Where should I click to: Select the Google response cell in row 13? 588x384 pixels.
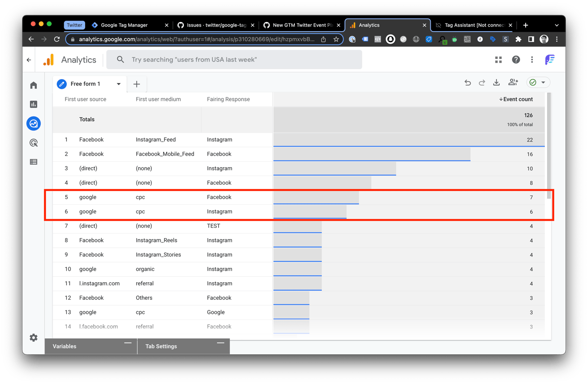pos(216,313)
